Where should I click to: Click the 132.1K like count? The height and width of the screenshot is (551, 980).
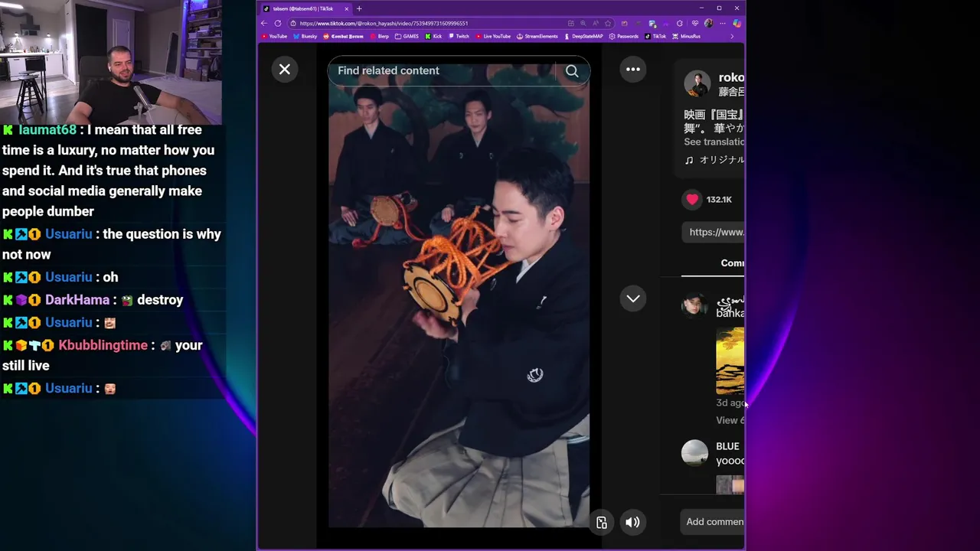(719, 200)
